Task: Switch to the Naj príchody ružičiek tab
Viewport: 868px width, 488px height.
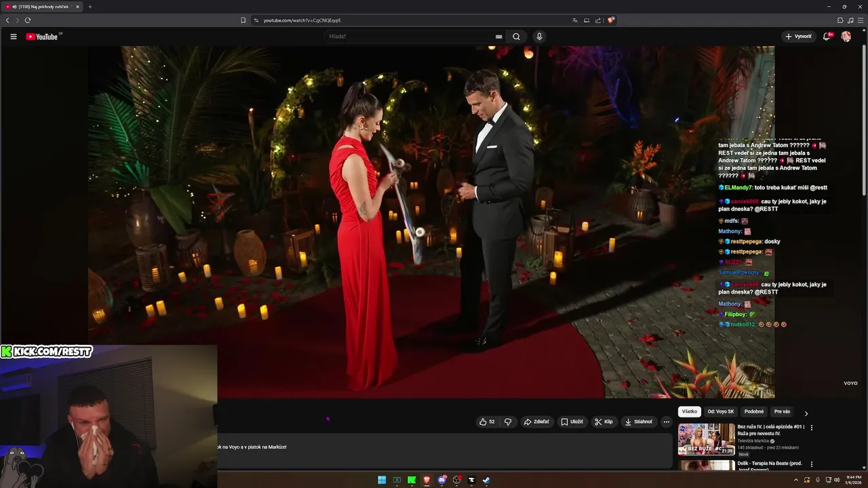Action: click(41, 6)
